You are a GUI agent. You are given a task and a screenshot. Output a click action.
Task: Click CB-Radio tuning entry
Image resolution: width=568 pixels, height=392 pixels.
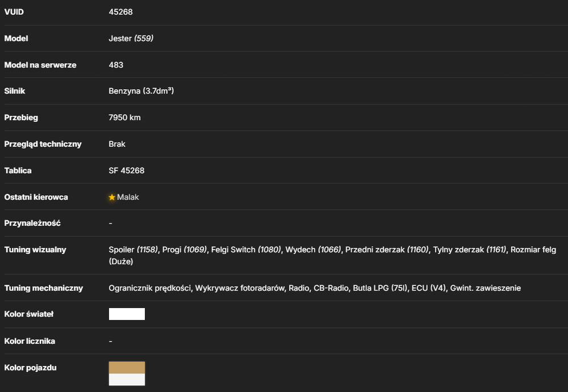point(331,288)
